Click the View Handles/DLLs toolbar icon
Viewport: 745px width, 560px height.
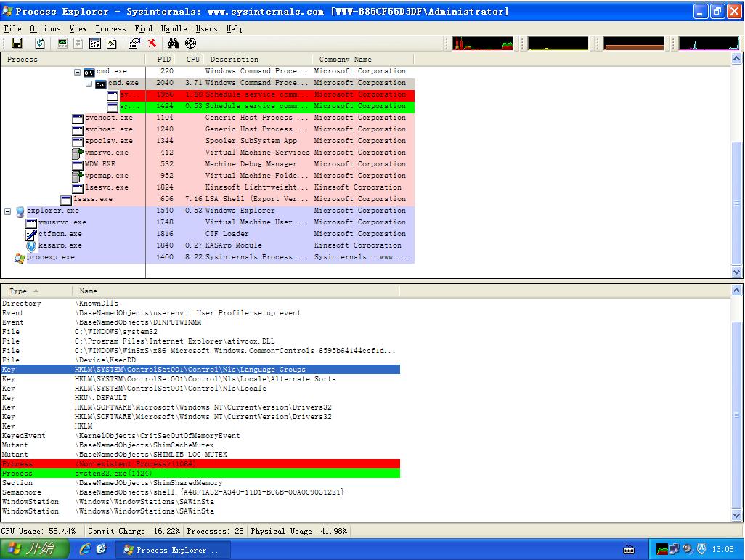pos(112,44)
